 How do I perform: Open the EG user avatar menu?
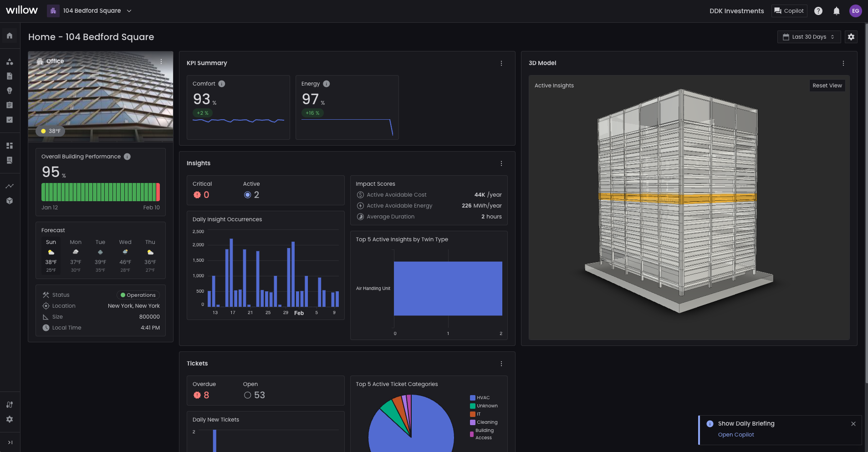[856, 11]
